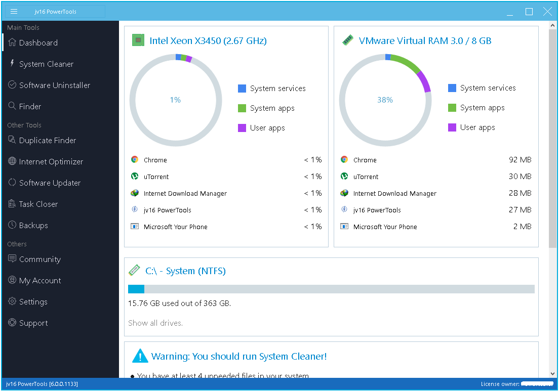This screenshot has width=559, height=392.
Task: Click the warning triangle icon
Action: coord(140,356)
